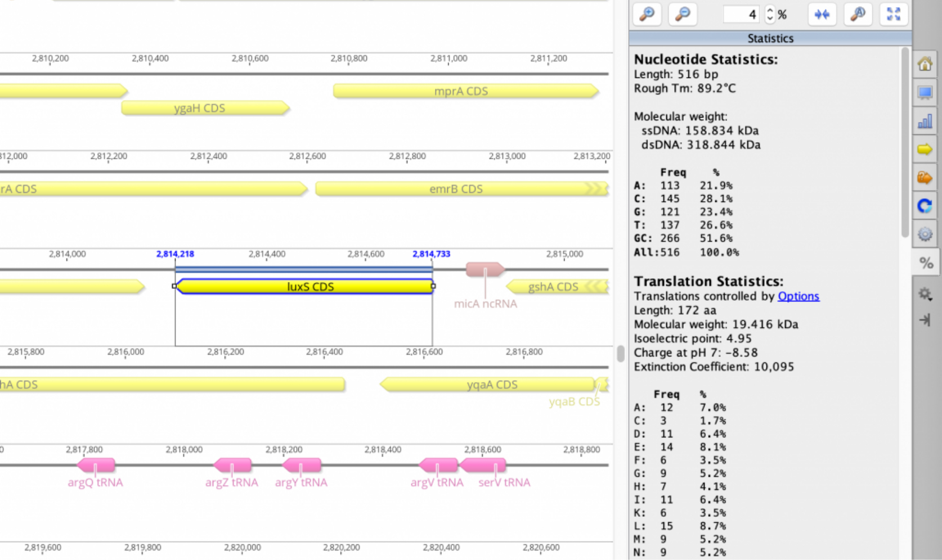Open the Display monitor tab in the sidebar
Viewport: 942px width, 560px height.
(925, 92)
